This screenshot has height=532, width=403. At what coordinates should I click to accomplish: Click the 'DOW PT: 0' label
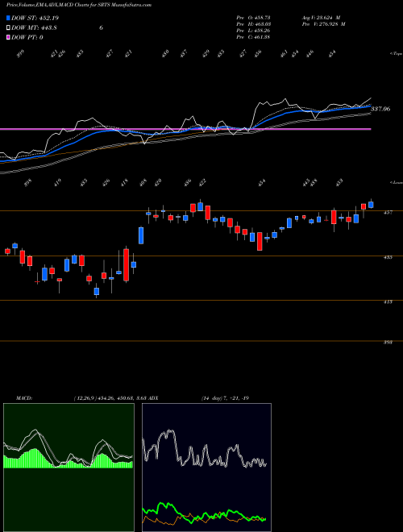[x=27, y=37]
